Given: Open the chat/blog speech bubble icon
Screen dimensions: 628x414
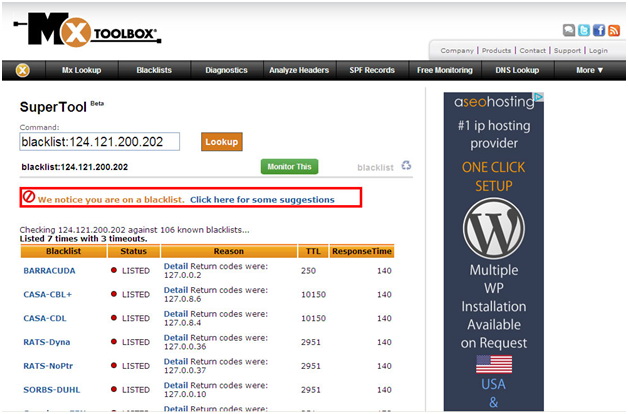Looking at the screenshot, I should pyautogui.click(x=569, y=30).
